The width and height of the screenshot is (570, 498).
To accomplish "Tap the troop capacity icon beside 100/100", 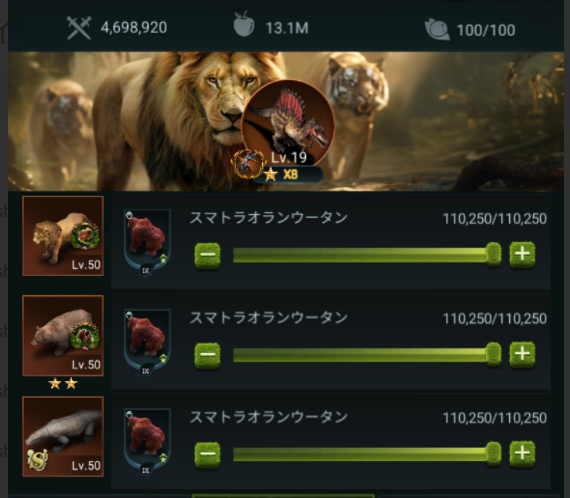I will point(437,29).
